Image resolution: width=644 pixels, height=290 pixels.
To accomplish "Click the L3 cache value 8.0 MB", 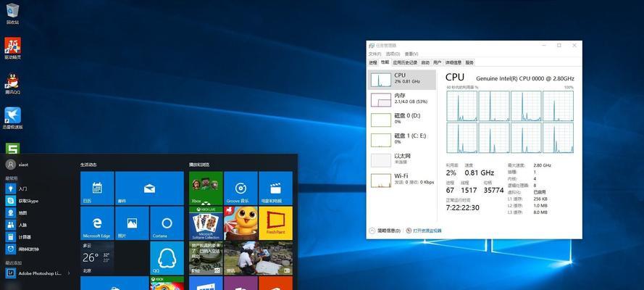I will tap(540, 212).
